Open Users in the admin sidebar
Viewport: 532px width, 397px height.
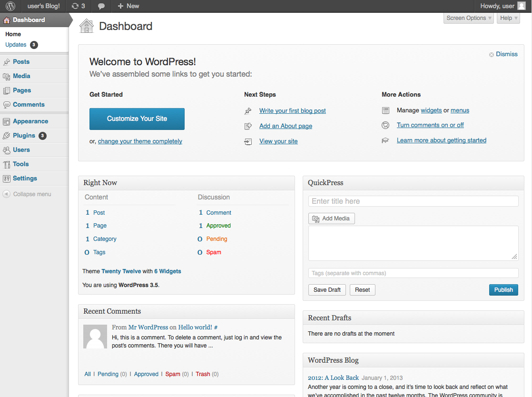pyautogui.click(x=21, y=149)
